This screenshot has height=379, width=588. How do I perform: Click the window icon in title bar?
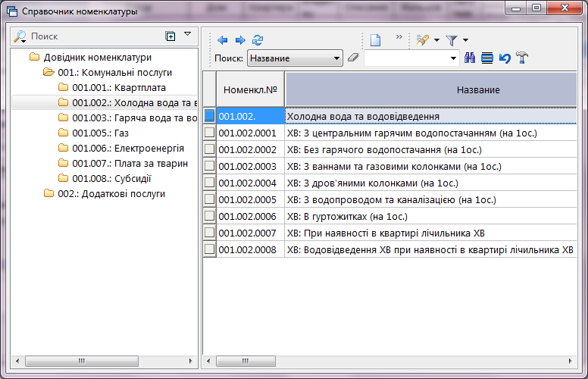12,11
